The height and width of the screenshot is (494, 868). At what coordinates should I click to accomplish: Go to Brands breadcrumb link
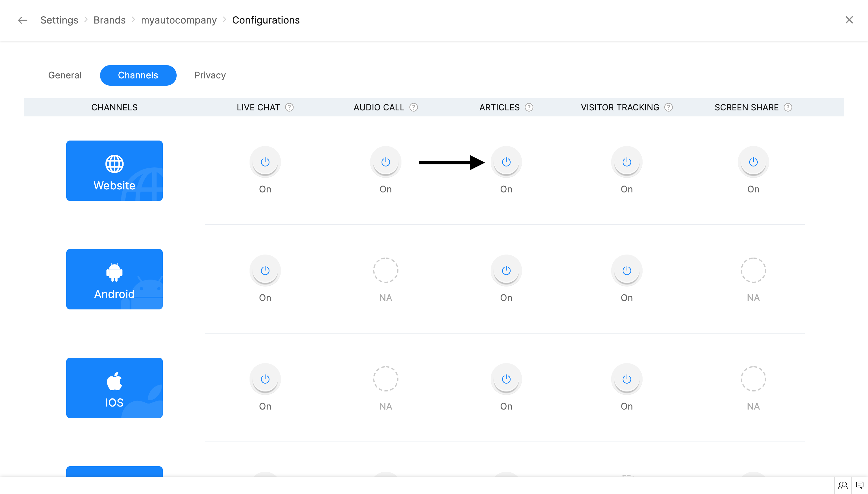(x=109, y=21)
